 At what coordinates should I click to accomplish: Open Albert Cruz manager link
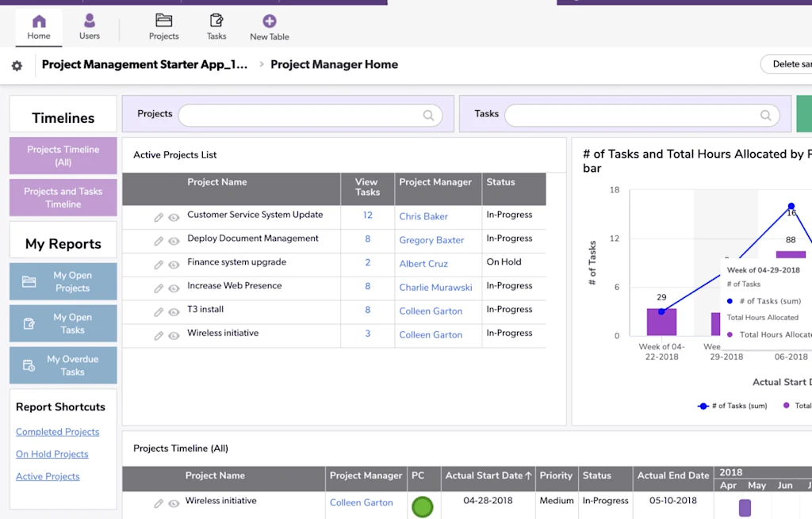tap(423, 264)
